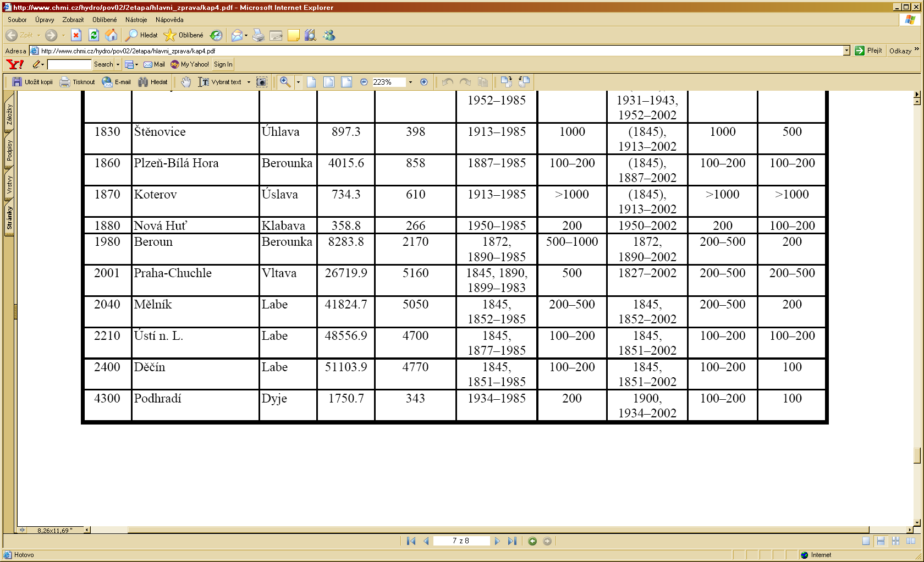Click the Research books icon
The width and height of the screenshot is (924, 562).
click(x=311, y=35)
